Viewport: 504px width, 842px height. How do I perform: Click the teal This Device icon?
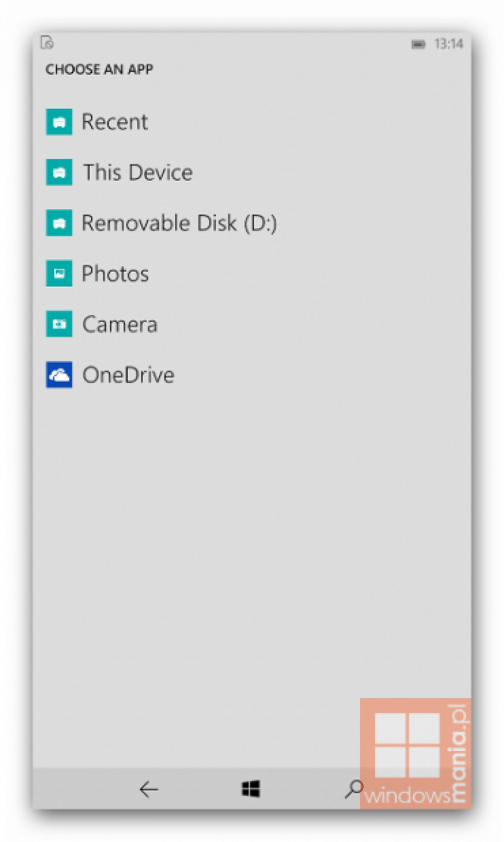(59, 172)
